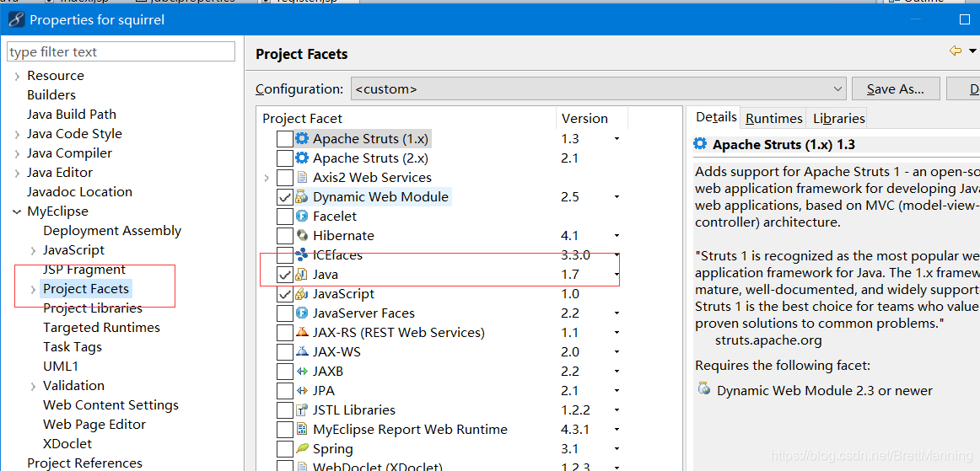Collapse the MyEclipse tree node
The width and height of the screenshot is (980, 471).
[17, 211]
